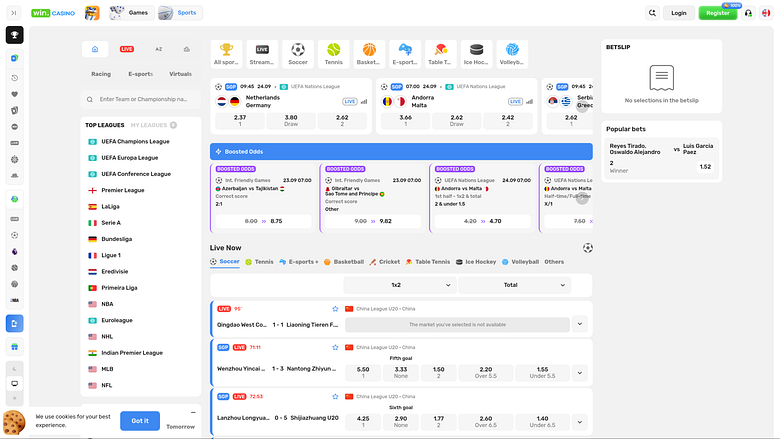Focus the team or championship search field
780x439 pixels.
(x=141, y=99)
